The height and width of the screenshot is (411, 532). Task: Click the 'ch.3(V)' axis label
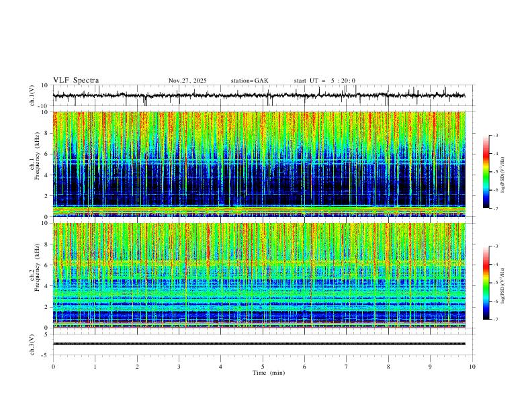(x=32, y=345)
